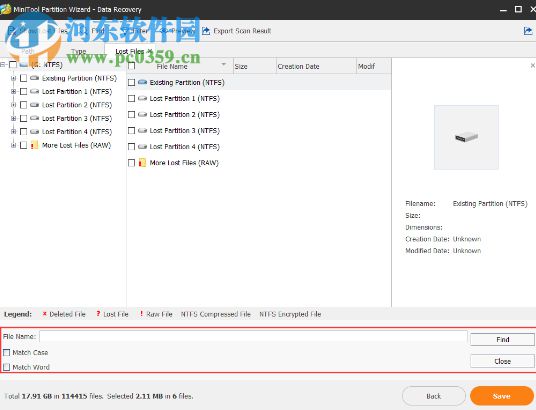The height and width of the screenshot is (410, 536).
Task: Check Lost Partition 1 checkbox in the tree
Action: point(23,92)
